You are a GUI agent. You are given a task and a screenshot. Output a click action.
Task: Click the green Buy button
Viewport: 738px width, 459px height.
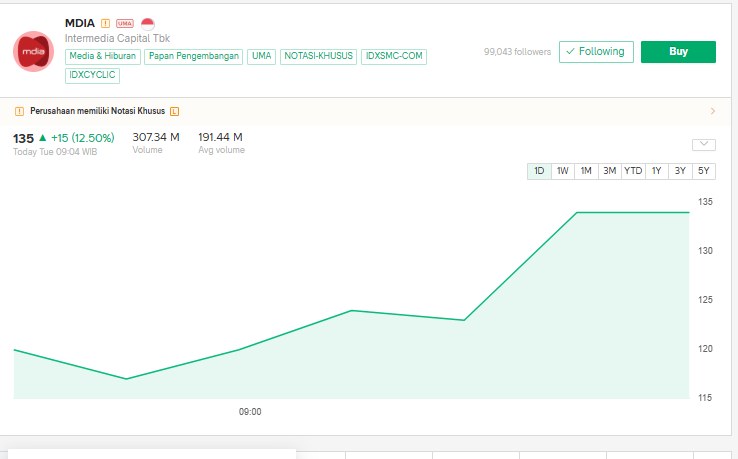click(x=678, y=51)
